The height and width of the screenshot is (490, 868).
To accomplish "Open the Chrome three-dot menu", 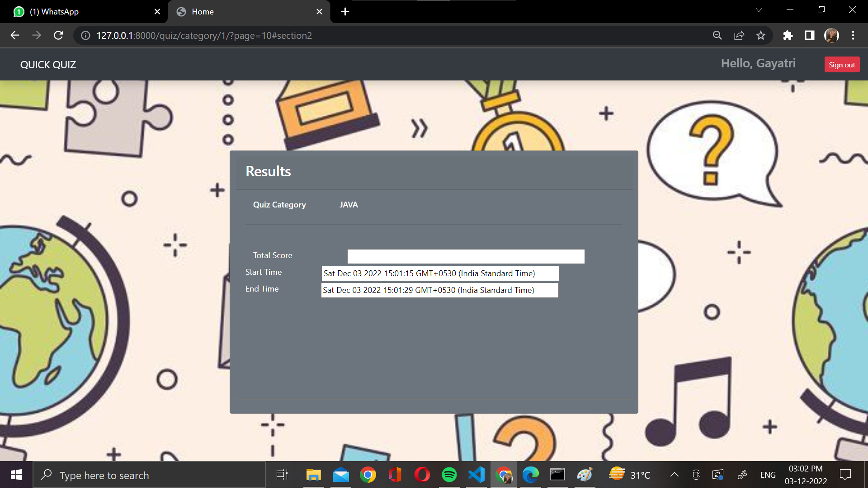I will coord(853,35).
